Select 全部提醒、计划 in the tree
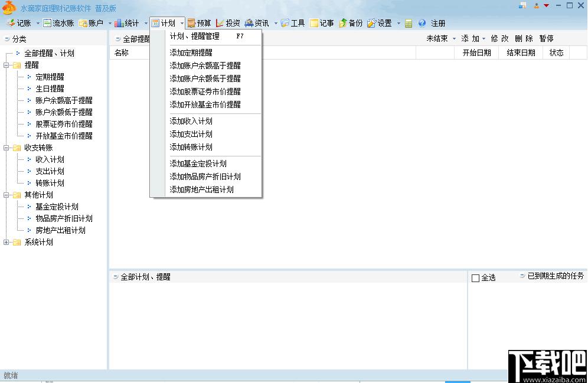This screenshot has width=588, height=383. [x=49, y=53]
